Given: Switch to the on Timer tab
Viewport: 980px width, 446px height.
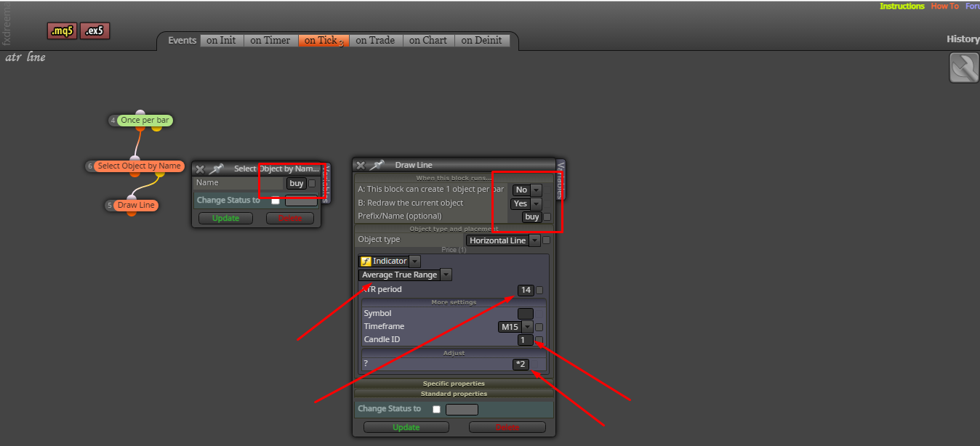Looking at the screenshot, I should [x=270, y=41].
